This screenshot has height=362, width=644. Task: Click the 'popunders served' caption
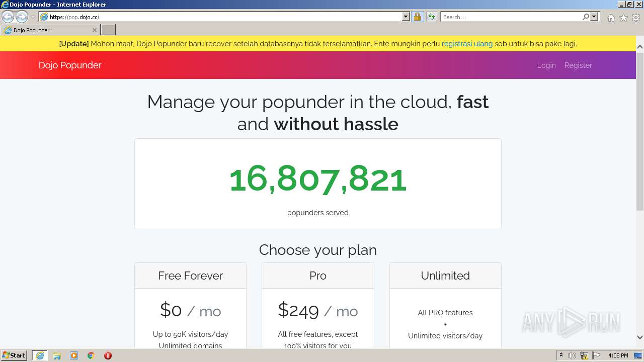[318, 213]
